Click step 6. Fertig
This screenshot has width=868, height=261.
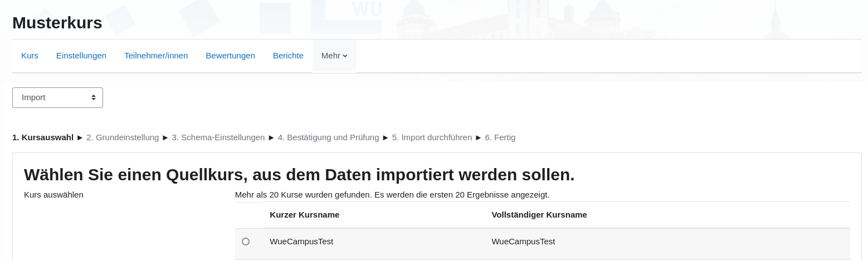click(500, 137)
